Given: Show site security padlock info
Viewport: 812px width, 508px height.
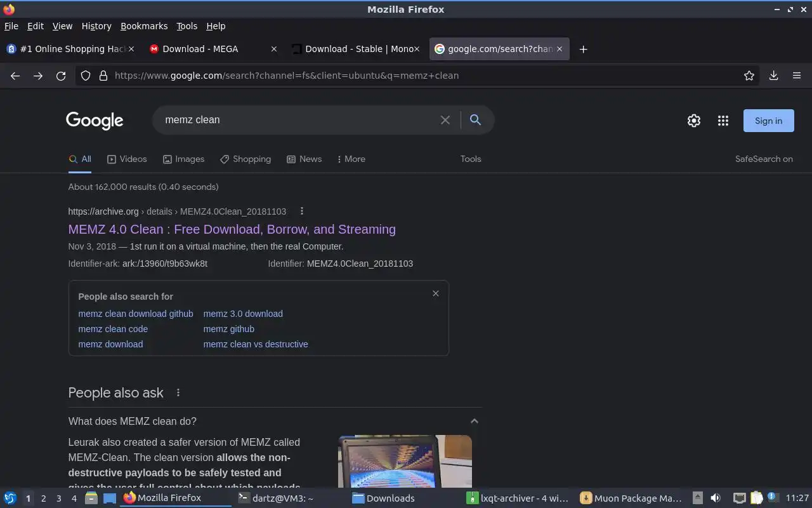Looking at the screenshot, I should (103, 76).
